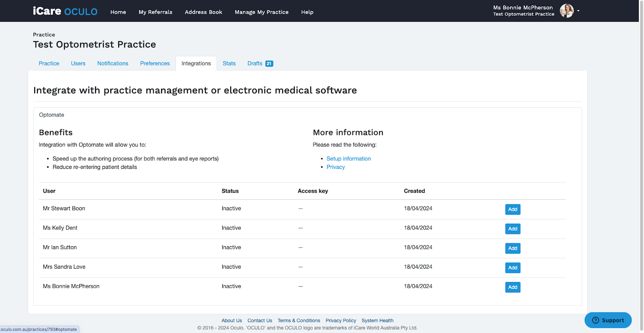This screenshot has height=333, width=644.
Task: Expand the account dropdown arrow
Action: (578, 11)
